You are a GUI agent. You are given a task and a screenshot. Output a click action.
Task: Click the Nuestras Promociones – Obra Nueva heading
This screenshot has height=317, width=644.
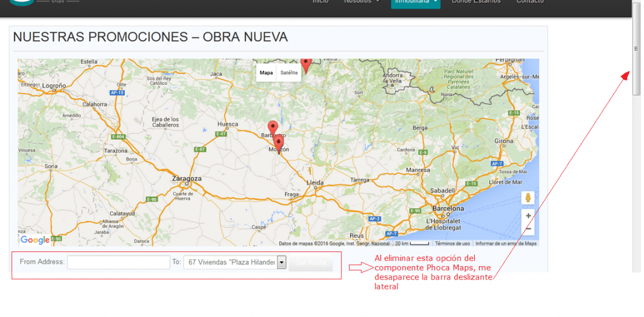point(150,37)
